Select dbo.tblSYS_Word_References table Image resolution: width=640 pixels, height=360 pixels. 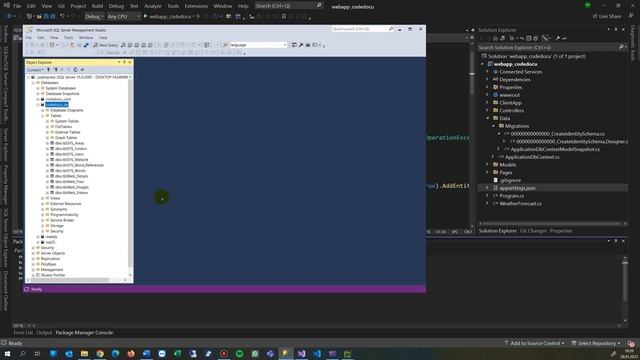click(79, 165)
